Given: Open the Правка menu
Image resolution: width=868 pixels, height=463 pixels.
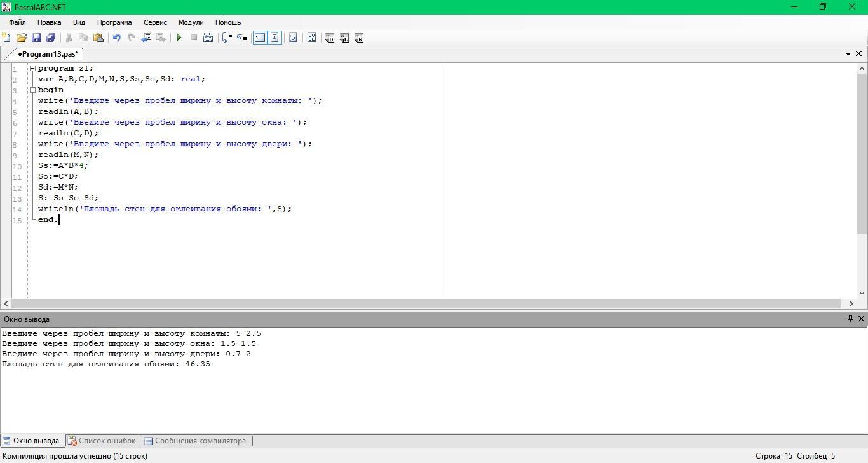Looking at the screenshot, I should point(49,22).
